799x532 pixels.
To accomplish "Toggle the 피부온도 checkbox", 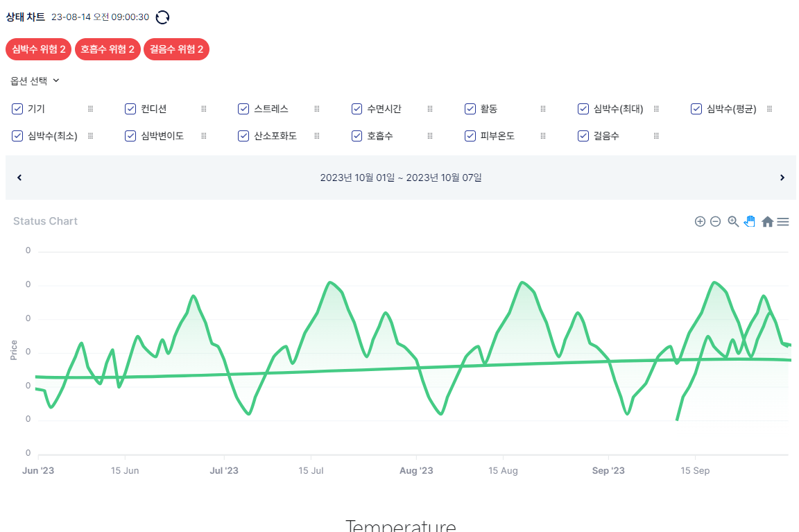I will tap(470, 136).
